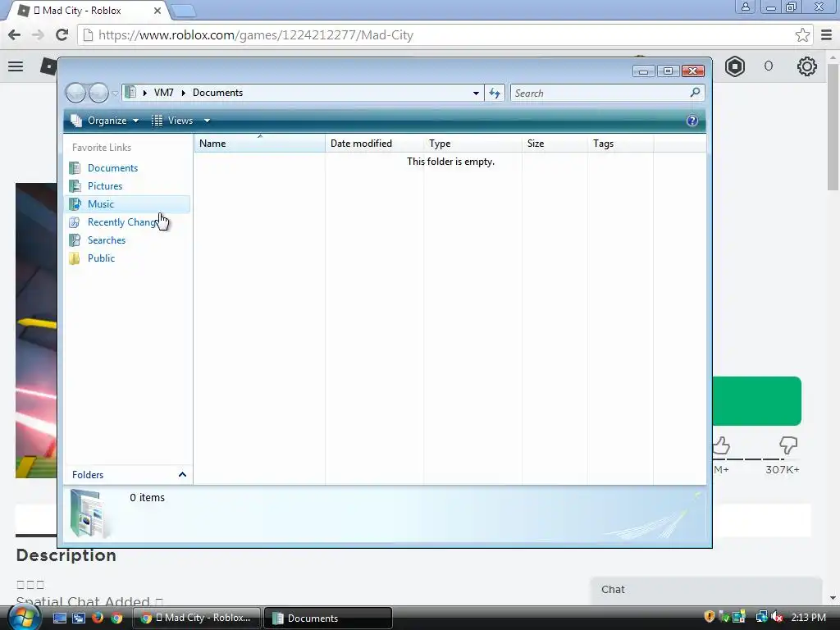Close the Mad City - Roblox tab
This screenshot has width=840, height=630.
(157, 10)
